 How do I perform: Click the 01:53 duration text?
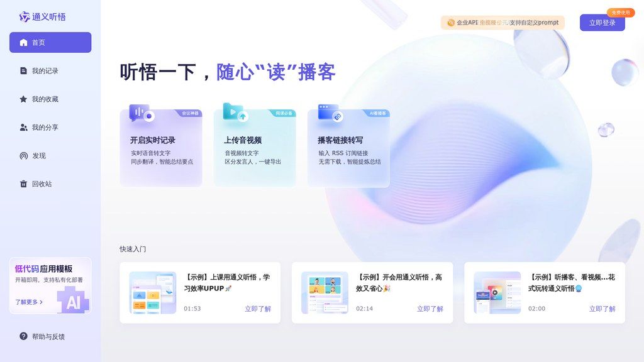[x=192, y=309]
